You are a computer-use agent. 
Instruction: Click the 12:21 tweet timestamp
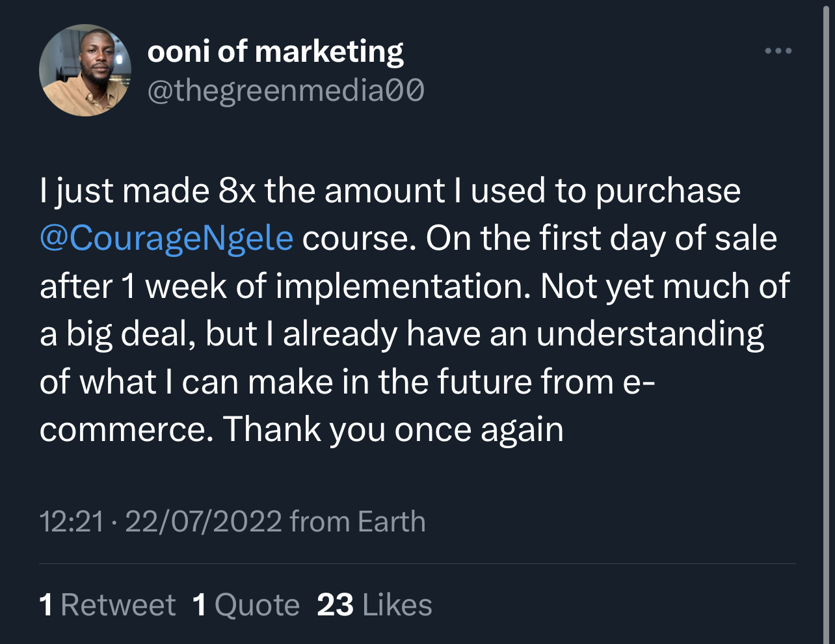coord(72,522)
